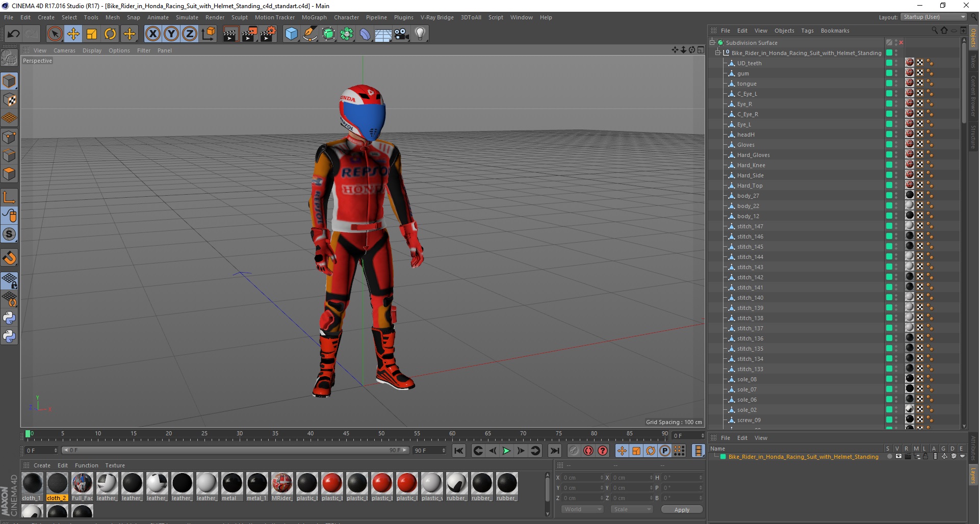
Task: Toggle layer color of gum object
Action: [889, 73]
